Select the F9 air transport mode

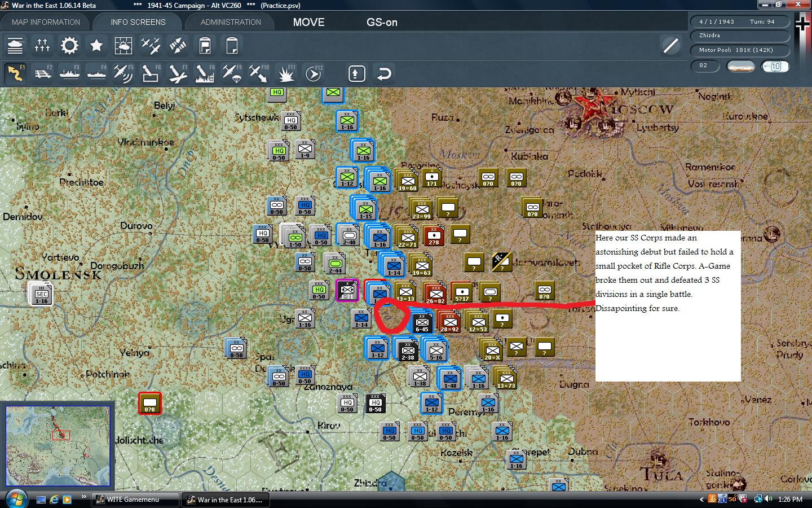[x=232, y=73]
